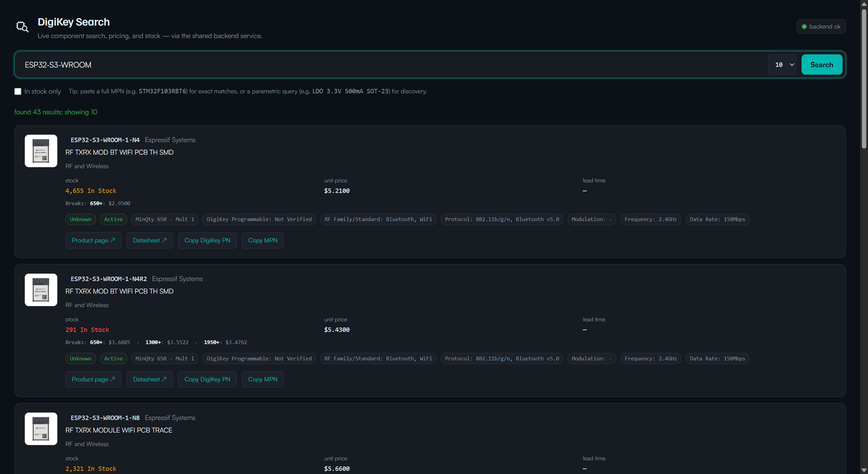Click Data Rate 150Mbps tag on ESP32-S3-WROOM-1-N4R2
This screenshot has height=474, width=868.
point(717,358)
